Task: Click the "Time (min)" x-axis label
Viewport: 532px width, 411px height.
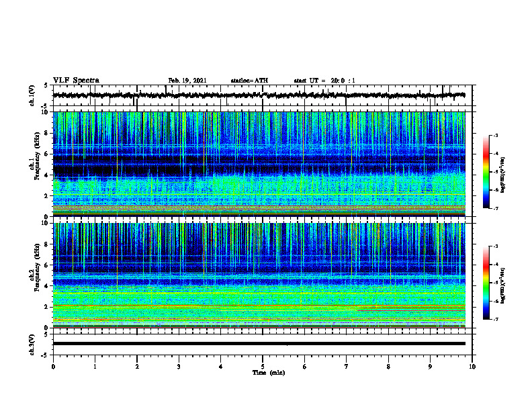Action: tap(269, 373)
